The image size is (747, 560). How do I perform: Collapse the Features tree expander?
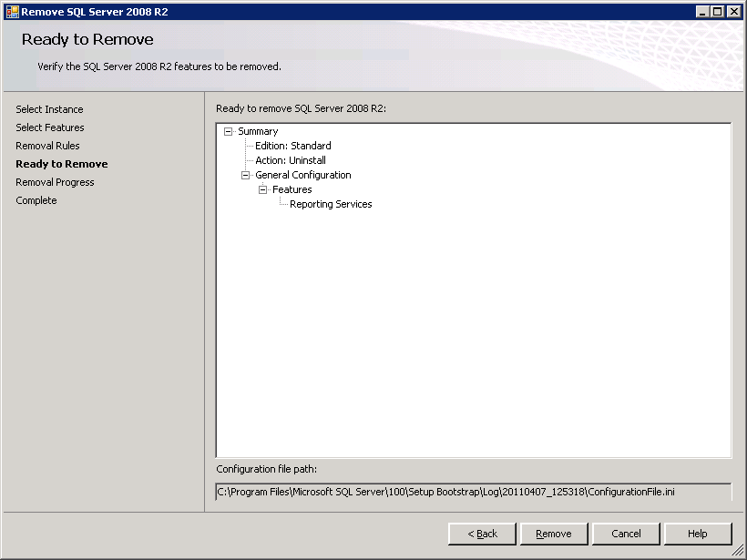tap(263, 189)
